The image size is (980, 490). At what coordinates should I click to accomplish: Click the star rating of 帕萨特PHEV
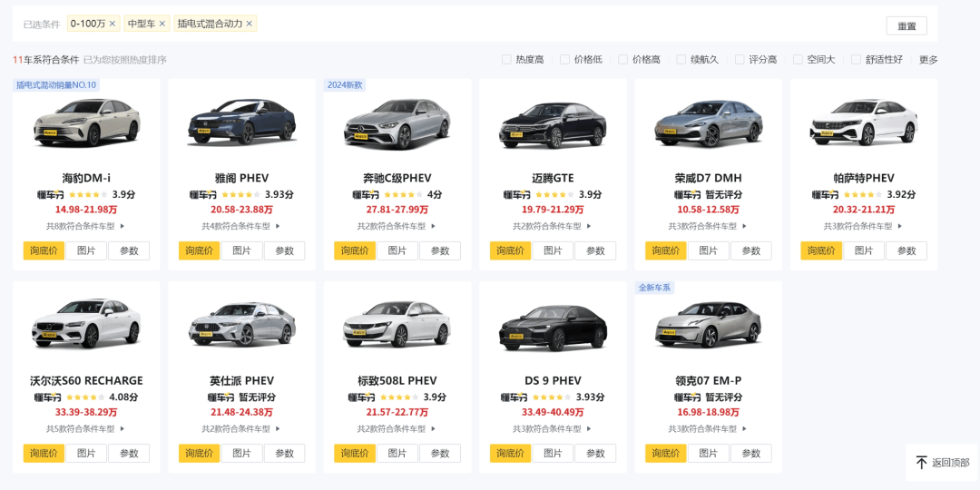[862, 194]
